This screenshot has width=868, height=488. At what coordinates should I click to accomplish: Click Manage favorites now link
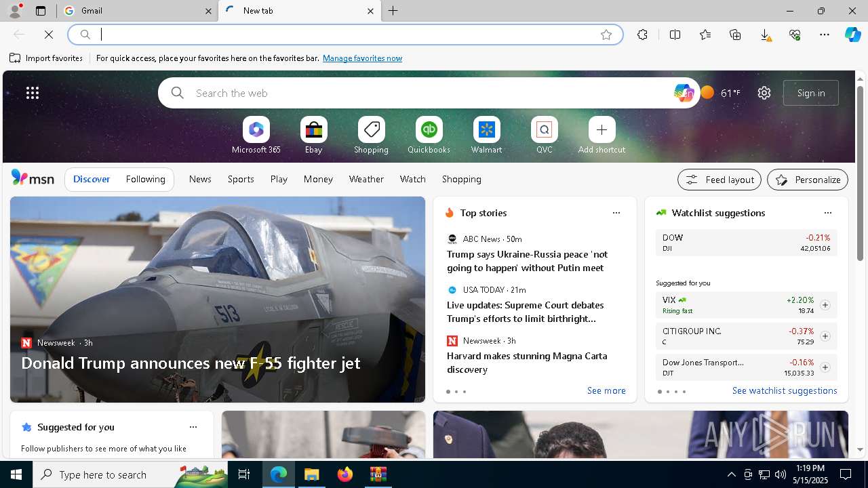[362, 58]
